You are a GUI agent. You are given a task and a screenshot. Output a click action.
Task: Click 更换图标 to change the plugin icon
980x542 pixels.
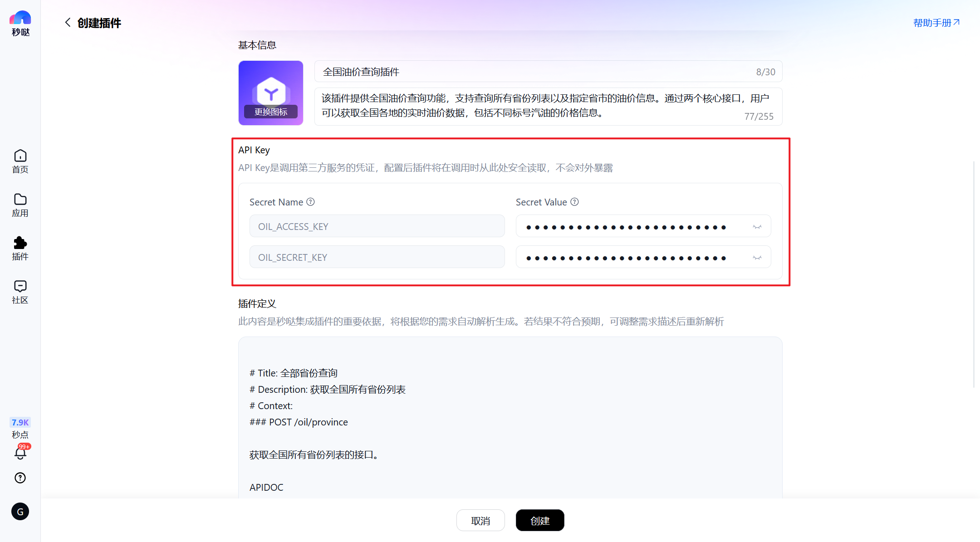tap(270, 111)
